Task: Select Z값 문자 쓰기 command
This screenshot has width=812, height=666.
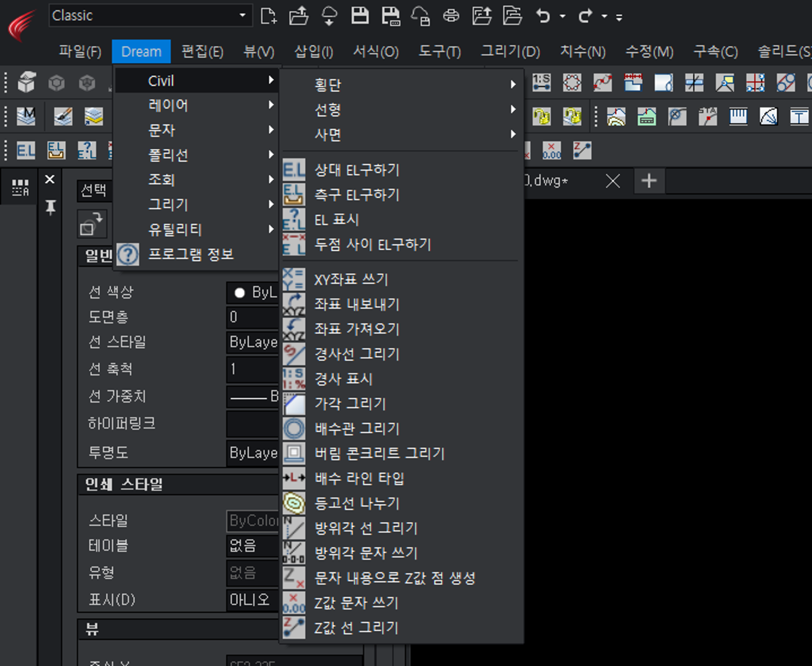Action: pyautogui.click(x=401, y=603)
